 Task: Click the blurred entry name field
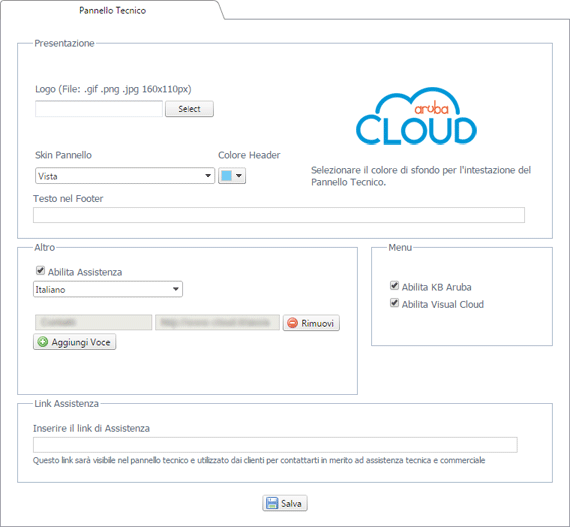point(93,322)
